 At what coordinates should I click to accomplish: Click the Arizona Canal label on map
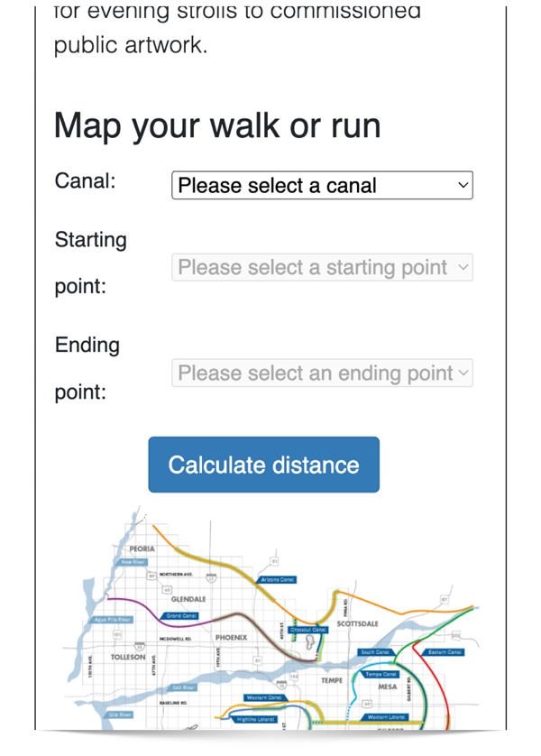pyautogui.click(x=277, y=579)
